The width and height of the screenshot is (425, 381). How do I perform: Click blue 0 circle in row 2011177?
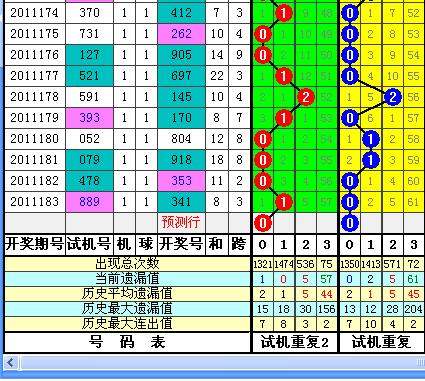[x=350, y=76]
